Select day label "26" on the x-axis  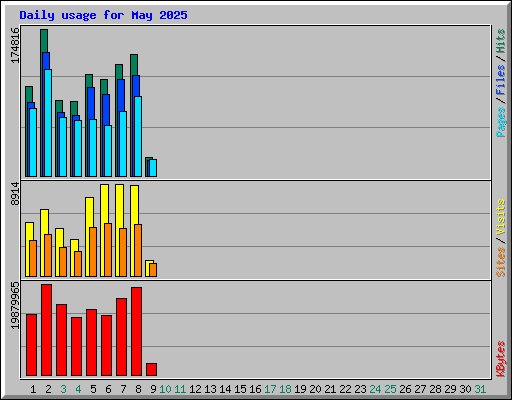coord(405,389)
